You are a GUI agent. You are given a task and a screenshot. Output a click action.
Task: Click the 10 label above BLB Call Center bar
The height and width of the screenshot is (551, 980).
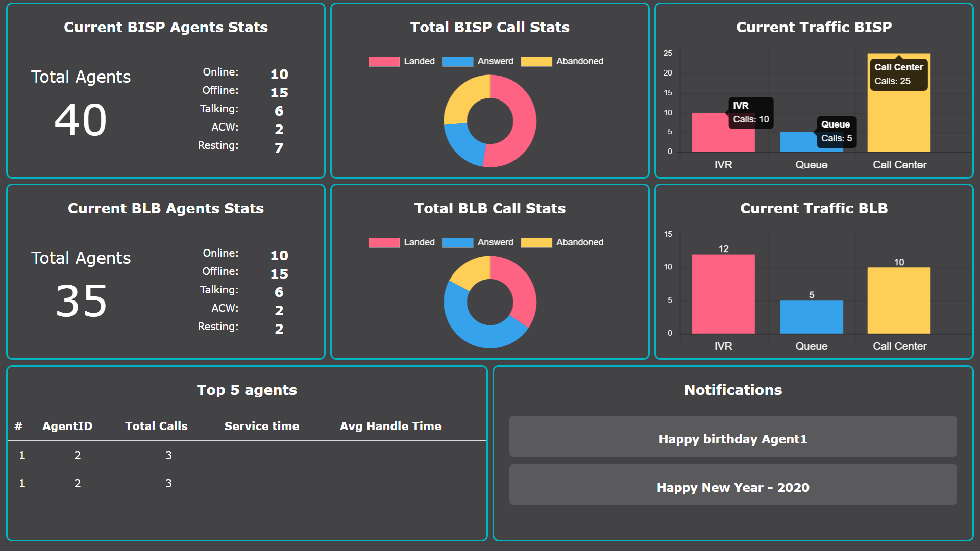pos(899,262)
